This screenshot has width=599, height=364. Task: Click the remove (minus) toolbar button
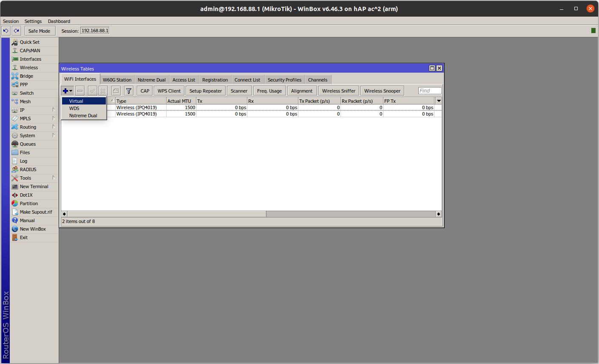click(x=80, y=91)
